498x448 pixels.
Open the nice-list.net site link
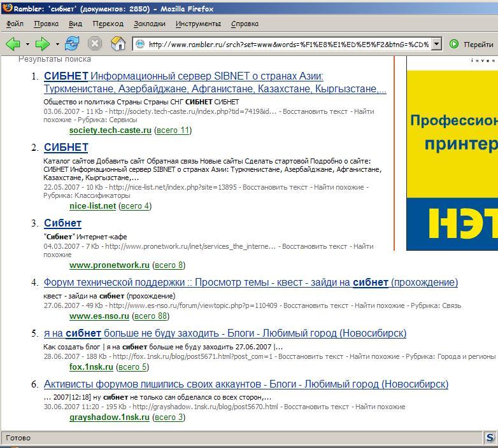93,206
